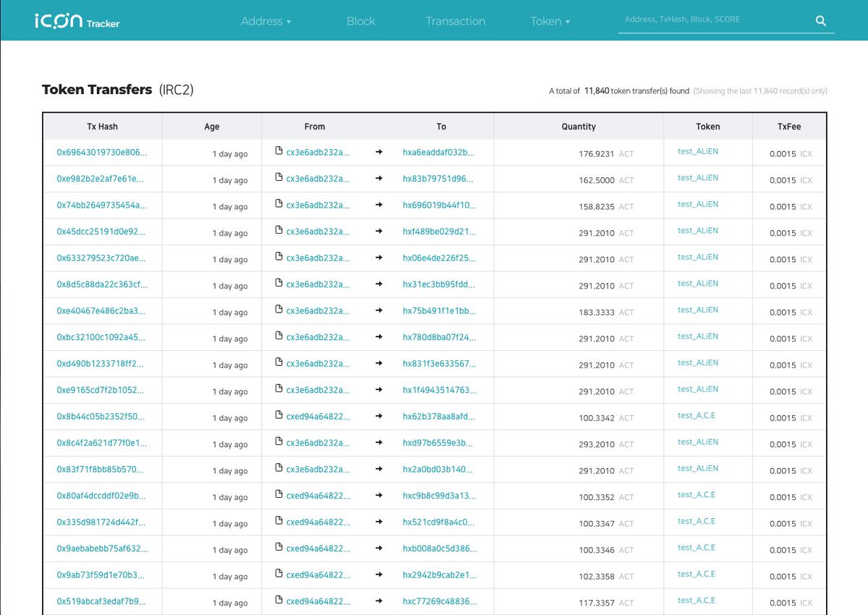The height and width of the screenshot is (615, 868).
Task: Click the Tx Hash column header
Action: [102, 127]
